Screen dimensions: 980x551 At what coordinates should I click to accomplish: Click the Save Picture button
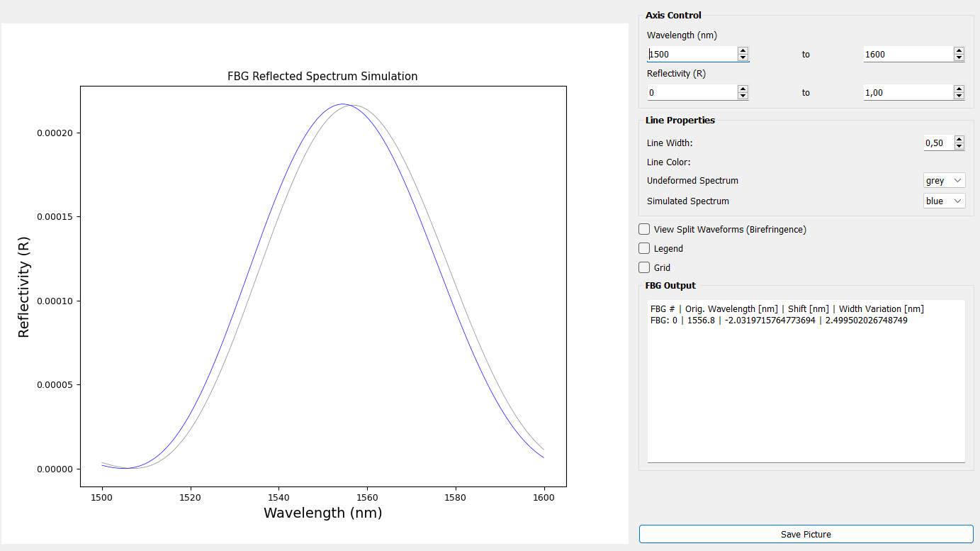(x=806, y=534)
